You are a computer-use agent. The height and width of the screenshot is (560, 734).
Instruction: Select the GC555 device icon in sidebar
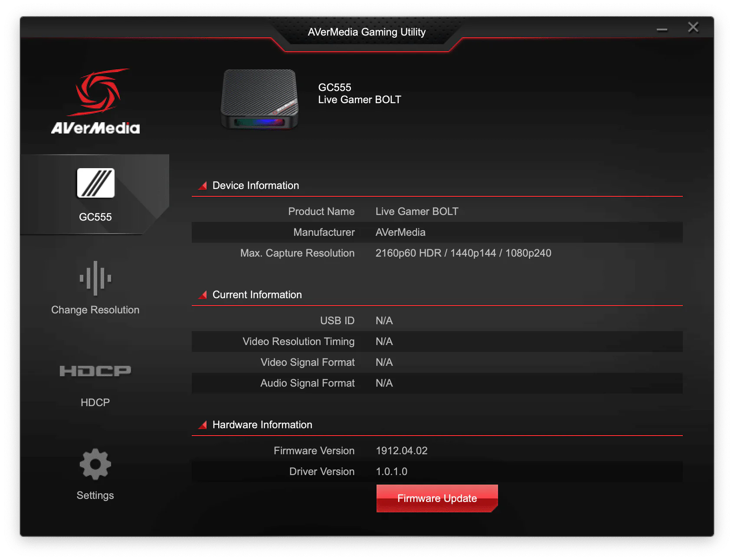95,183
